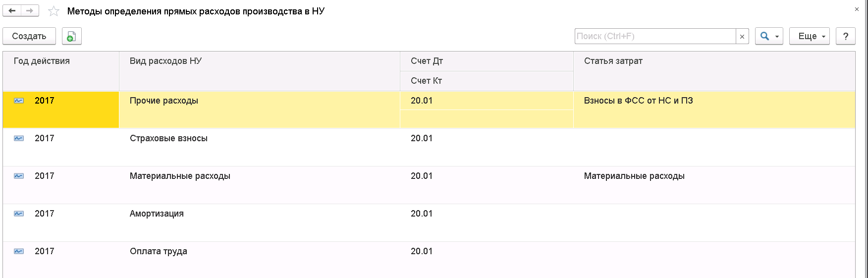Click the magnifier search icon

point(765,36)
